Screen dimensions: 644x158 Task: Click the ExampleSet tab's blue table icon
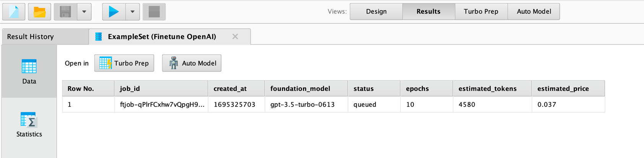pyautogui.click(x=99, y=36)
